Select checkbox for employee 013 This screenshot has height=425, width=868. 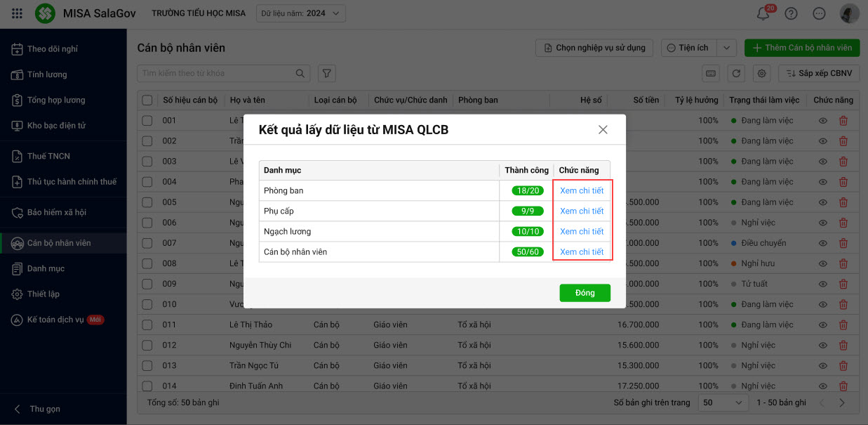click(147, 365)
